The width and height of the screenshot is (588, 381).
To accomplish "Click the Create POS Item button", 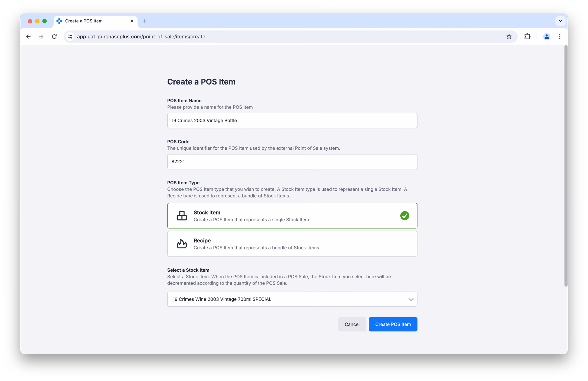I will tap(393, 324).
